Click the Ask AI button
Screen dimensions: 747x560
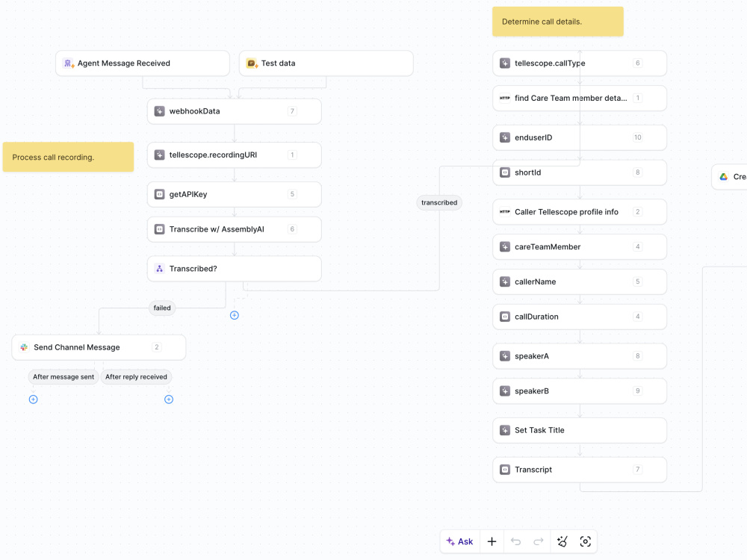point(459,541)
